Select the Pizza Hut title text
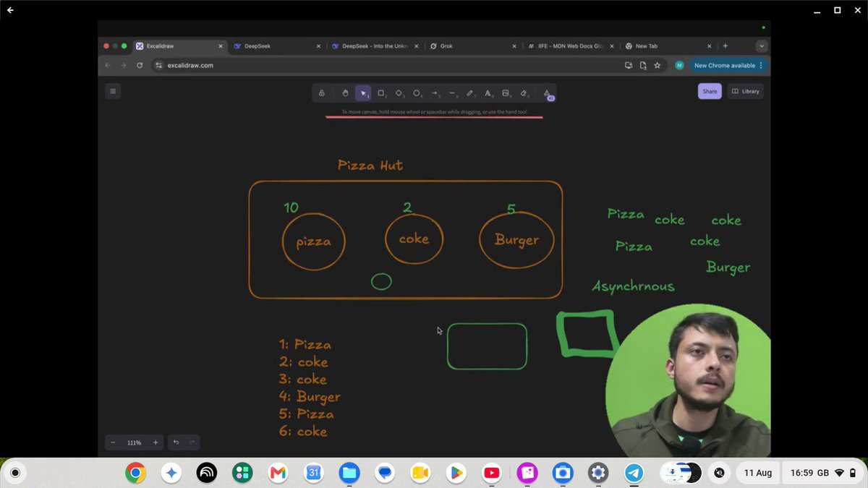Screen dimensions: 868x488 (370, 166)
